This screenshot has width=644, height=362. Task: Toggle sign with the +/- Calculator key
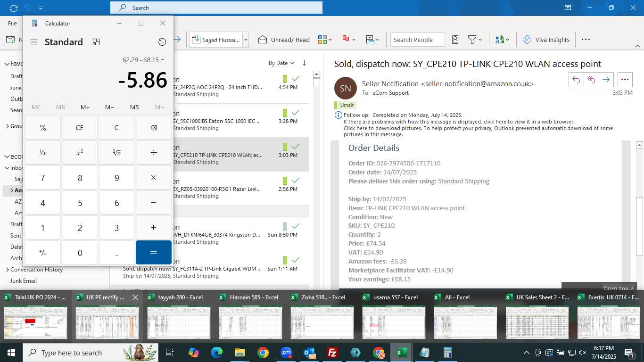pos(43,253)
